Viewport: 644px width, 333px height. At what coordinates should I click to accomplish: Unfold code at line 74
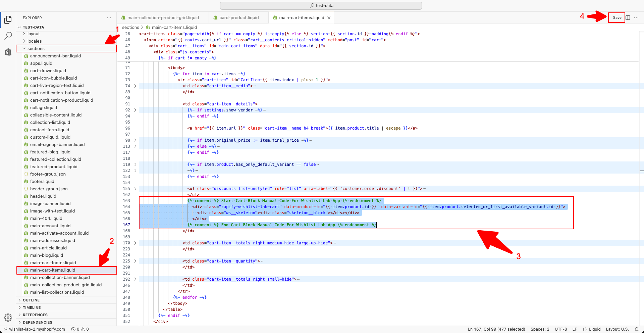[x=135, y=86]
